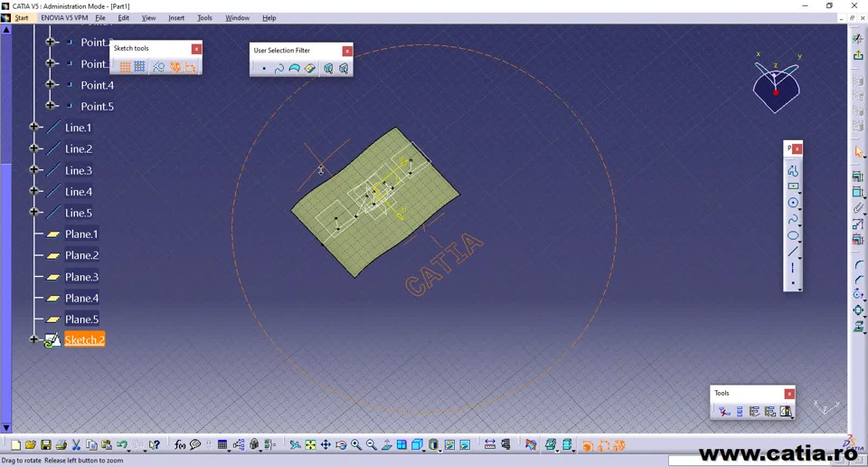Viewport: 868px width, 467px height.
Task: Select Plane.5 in the tree
Action: pos(81,319)
